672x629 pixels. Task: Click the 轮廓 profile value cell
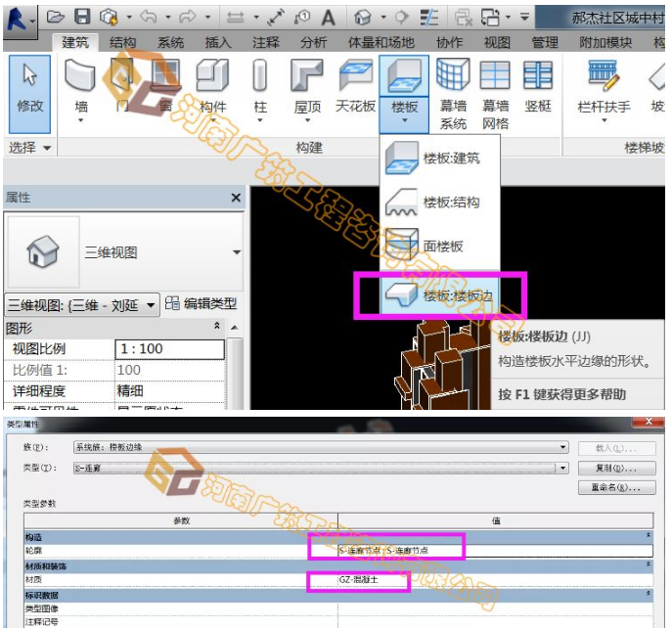495,550
